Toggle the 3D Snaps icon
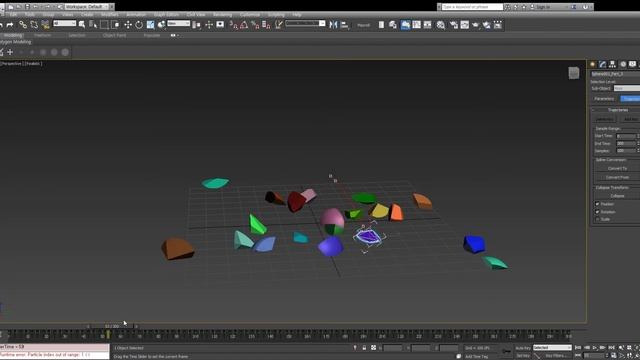The height and width of the screenshot is (360, 640). click(233, 25)
